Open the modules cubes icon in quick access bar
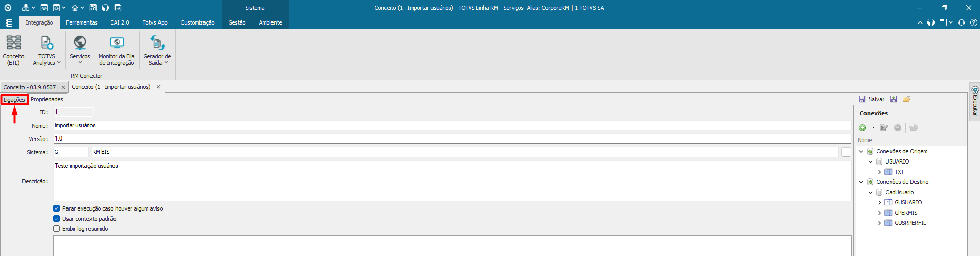Image resolution: width=980 pixels, height=256 pixels. click(25, 8)
